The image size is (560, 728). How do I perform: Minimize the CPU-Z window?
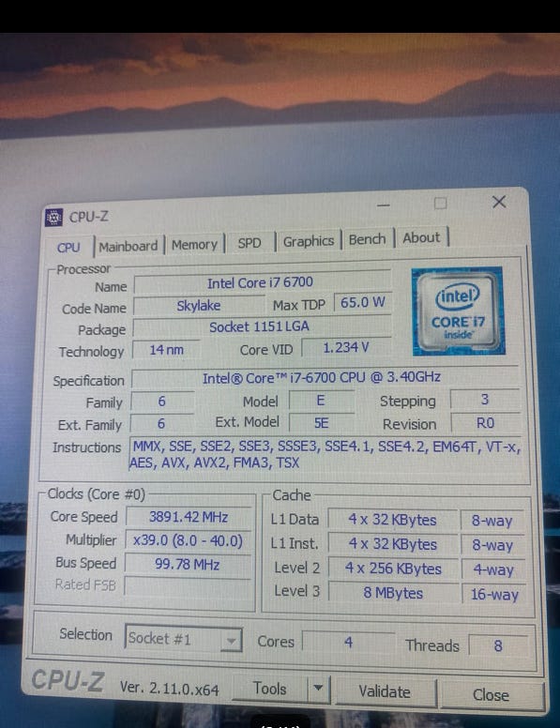(383, 205)
